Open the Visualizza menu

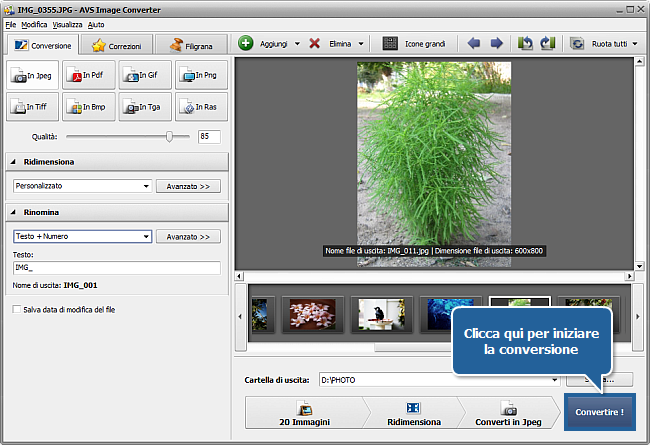click(68, 23)
